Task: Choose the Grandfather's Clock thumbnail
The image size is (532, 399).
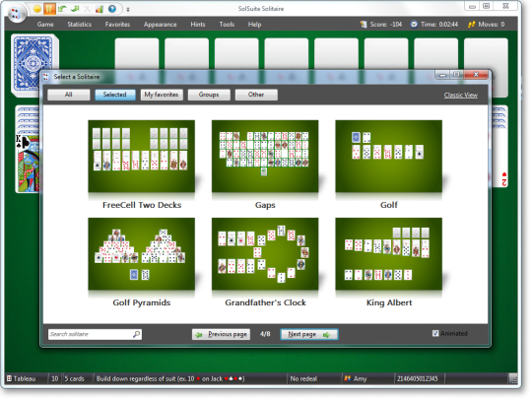Action: pyautogui.click(x=265, y=254)
